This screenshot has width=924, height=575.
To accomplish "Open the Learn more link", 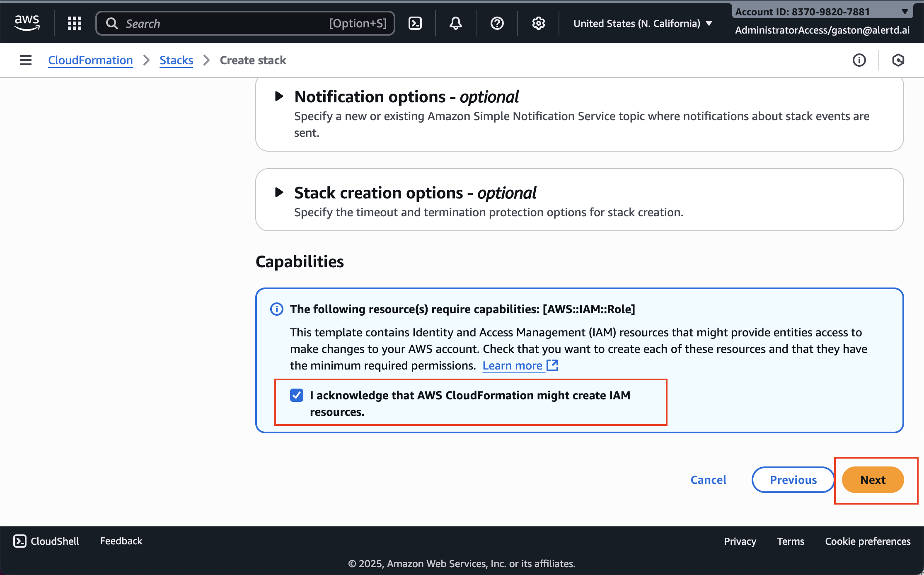I will 513,365.
